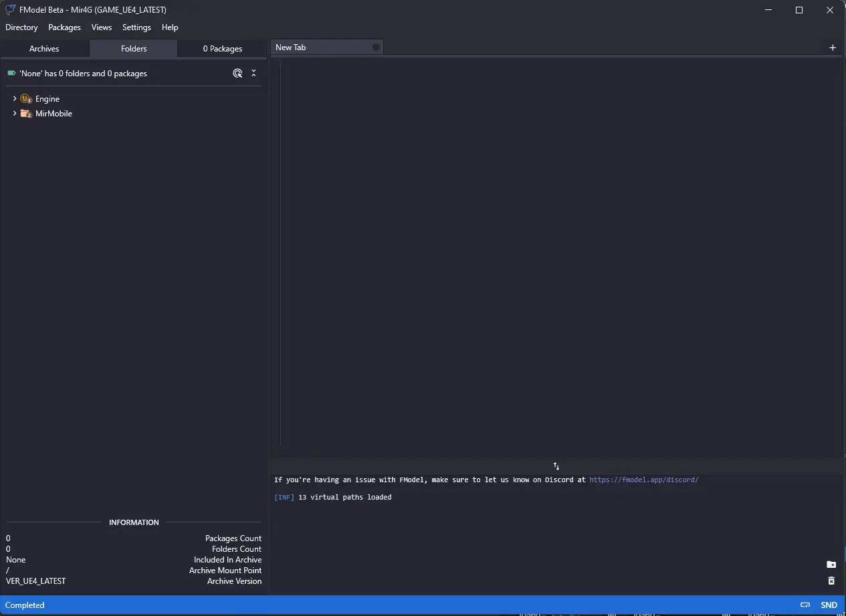Click the Unreal Engine icon on Engine row
Viewport: 846px width, 616px height.
(26, 99)
